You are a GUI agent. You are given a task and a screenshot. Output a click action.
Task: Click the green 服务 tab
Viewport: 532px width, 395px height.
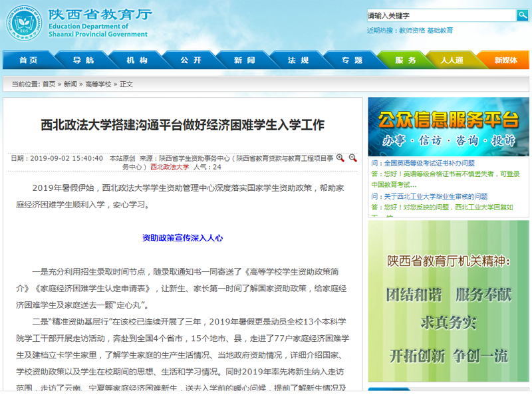tap(405, 61)
